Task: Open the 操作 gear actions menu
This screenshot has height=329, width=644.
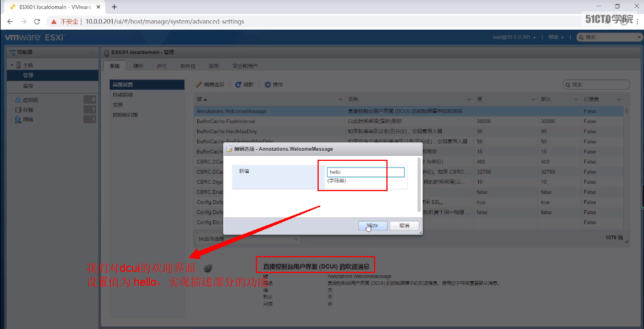Action: point(273,84)
